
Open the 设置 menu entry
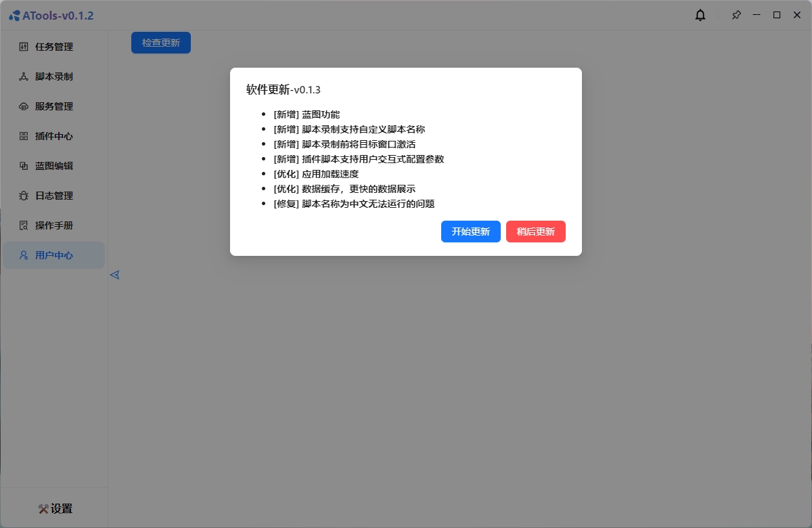[61, 508]
